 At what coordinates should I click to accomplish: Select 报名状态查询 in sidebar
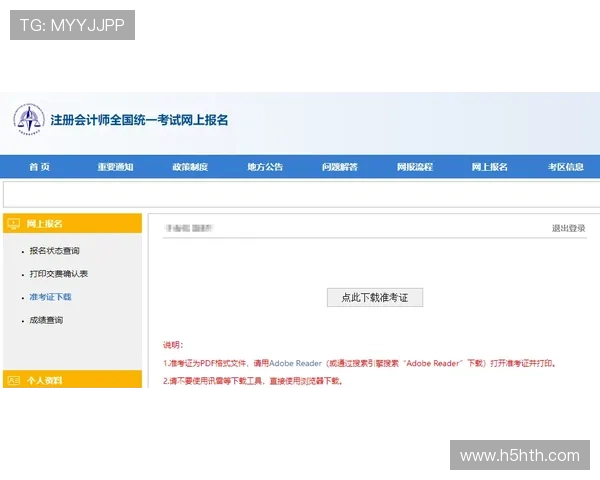pyautogui.click(x=55, y=251)
